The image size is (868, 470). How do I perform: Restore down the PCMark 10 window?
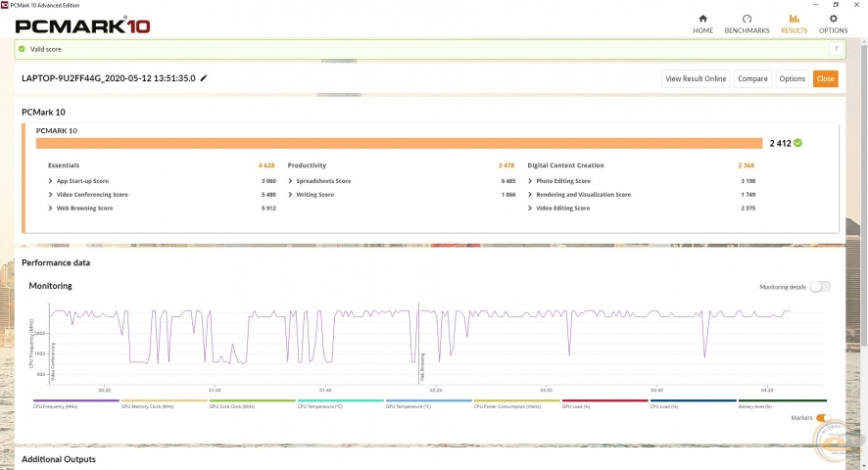click(x=836, y=5)
